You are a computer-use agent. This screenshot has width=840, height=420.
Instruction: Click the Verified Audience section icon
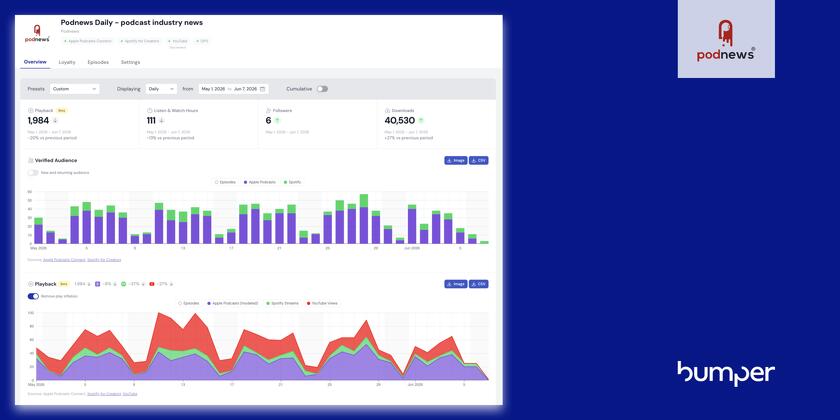tap(31, 160)
